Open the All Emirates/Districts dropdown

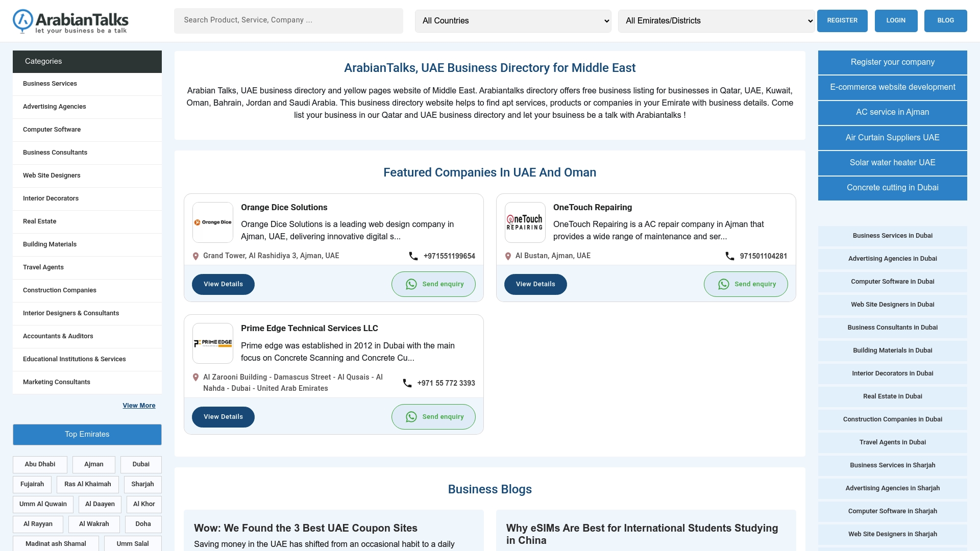click(x=716, y=21)
